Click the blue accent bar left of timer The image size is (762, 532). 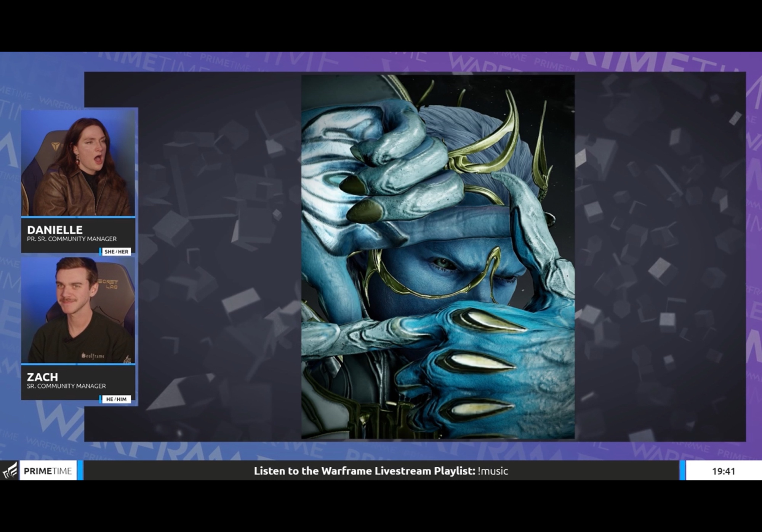tap(682, 471)
